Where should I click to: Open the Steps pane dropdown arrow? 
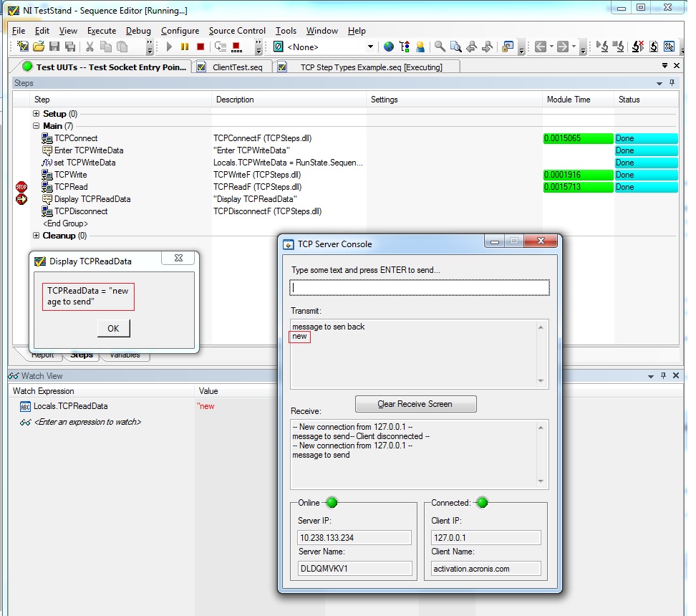(659, 84)
